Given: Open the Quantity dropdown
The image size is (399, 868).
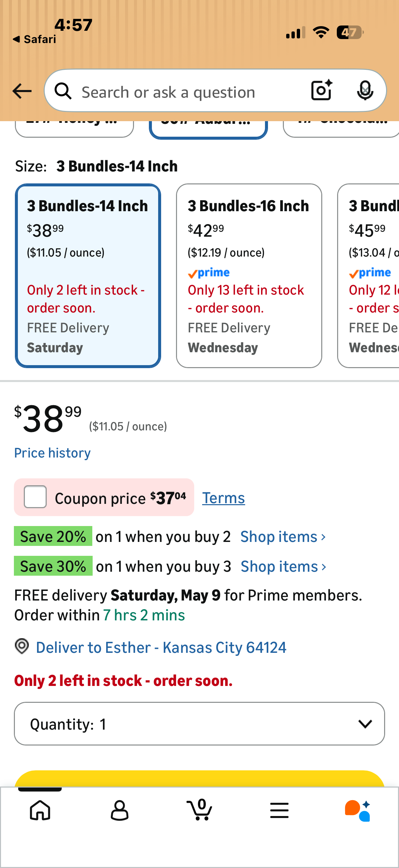Looking at the screenshot, I should (x=199, y=723).
